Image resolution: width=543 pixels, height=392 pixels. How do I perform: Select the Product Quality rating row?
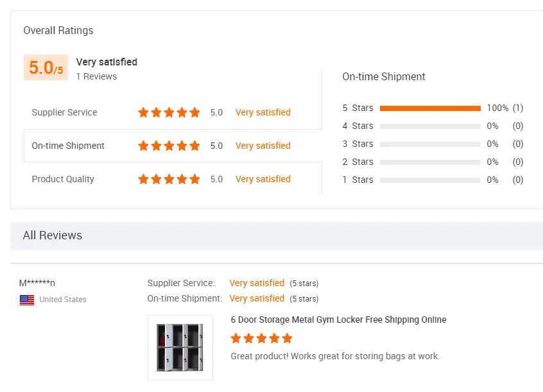[63, 179]
